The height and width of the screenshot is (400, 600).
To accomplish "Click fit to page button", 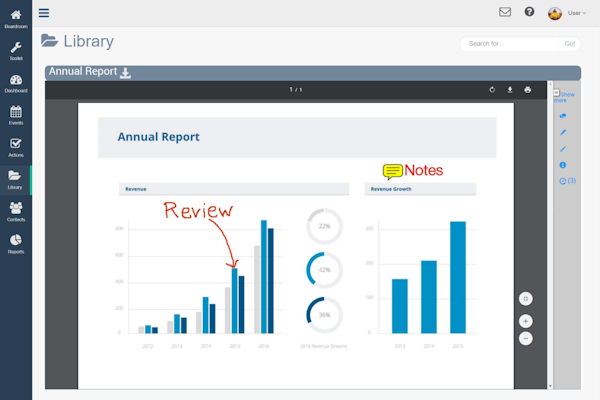I will tap(526, 298).
